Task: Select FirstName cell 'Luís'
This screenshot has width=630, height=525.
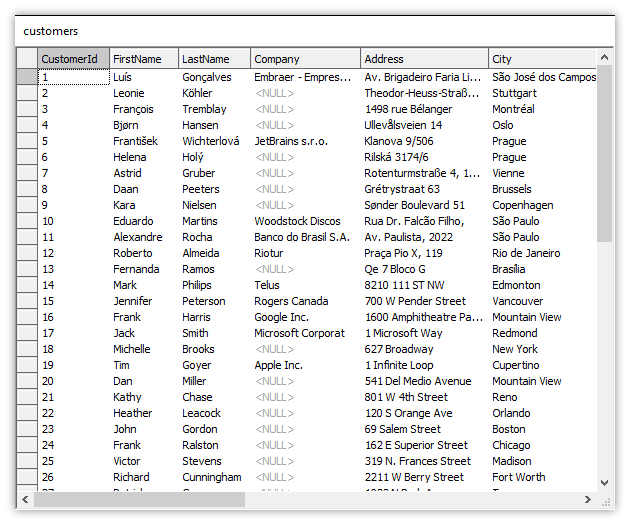Action: tap(144, 77)
